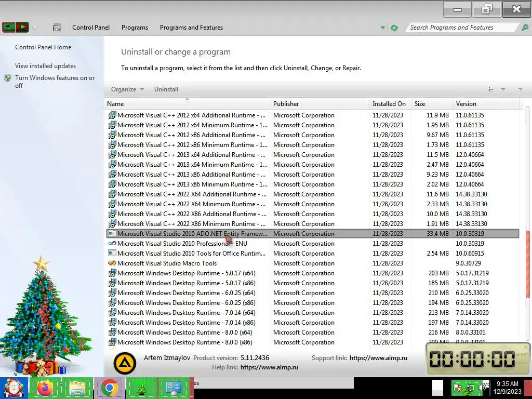Click Visual Studio 2010 Professional infinity icon
This screenshot has width=532, height=399.
[112, 243]
